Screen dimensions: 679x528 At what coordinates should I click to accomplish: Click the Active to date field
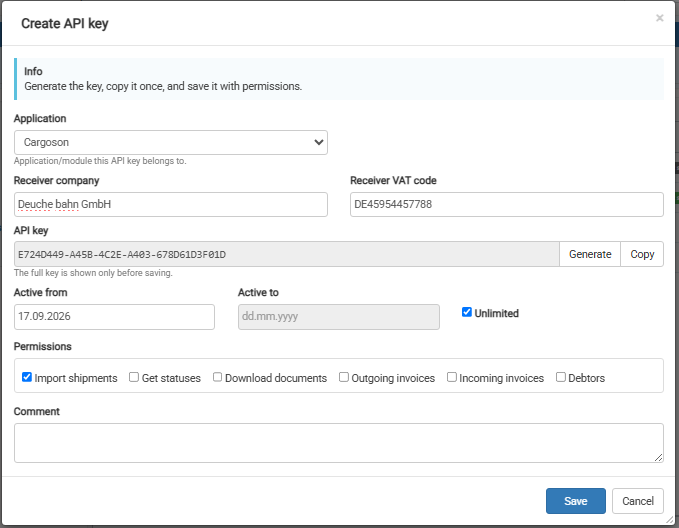(x=339, y=317)
